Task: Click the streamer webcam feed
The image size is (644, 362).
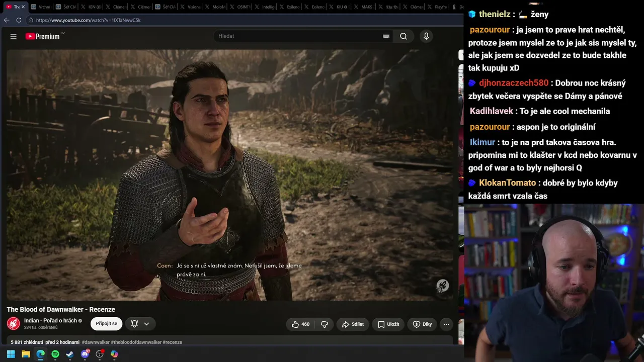Action: coord(554,283)
